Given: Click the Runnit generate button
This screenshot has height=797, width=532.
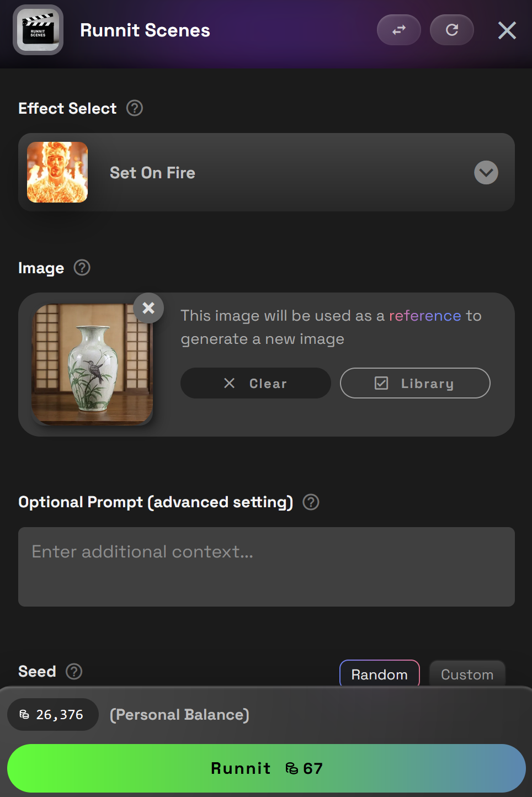Looking at the screenshot, I should (267, 768).
